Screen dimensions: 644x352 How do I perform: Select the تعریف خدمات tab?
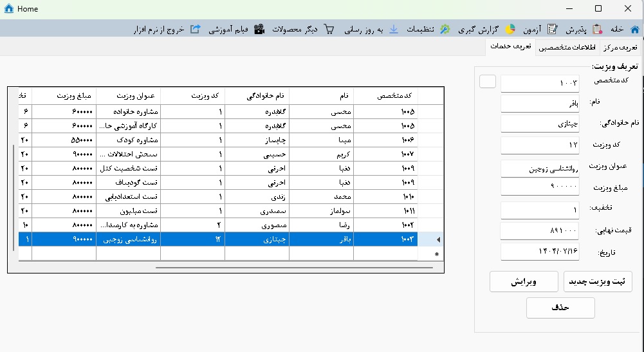click(510, 47)
